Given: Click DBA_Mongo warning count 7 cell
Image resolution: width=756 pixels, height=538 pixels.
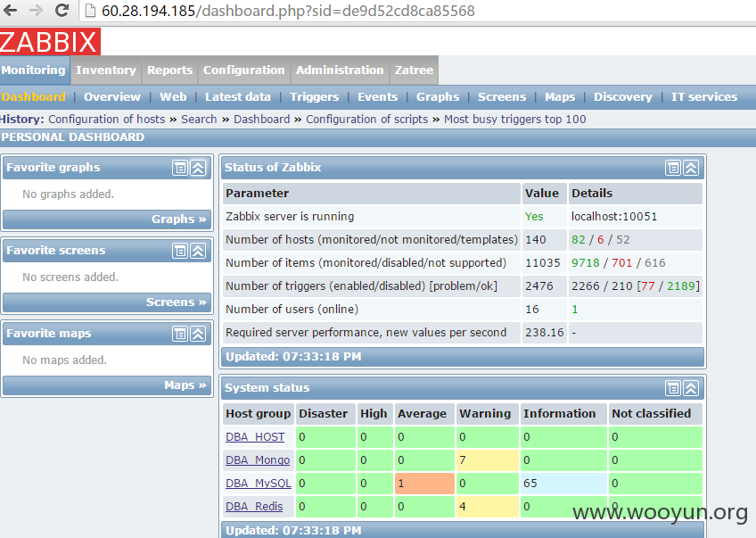Looking at the screenshot, I should tap(488, 459).
